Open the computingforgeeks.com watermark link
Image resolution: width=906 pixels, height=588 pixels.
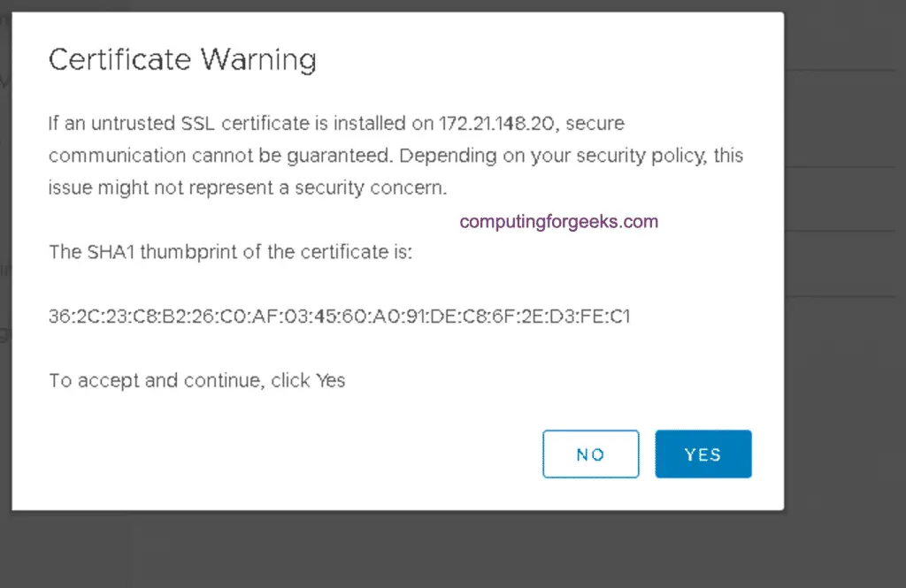click(x=559, y=222)
